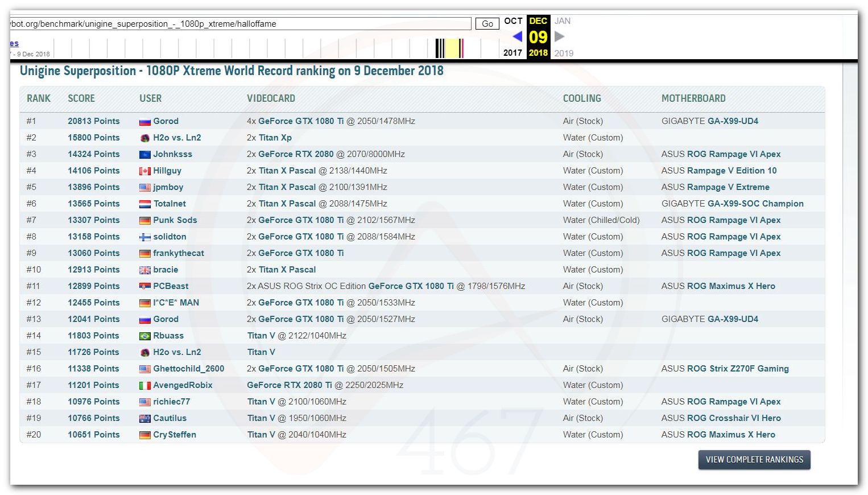Open Rampage V Extreme motherboard link
Screen dimensions: 868x495
[x=728, y=187]
